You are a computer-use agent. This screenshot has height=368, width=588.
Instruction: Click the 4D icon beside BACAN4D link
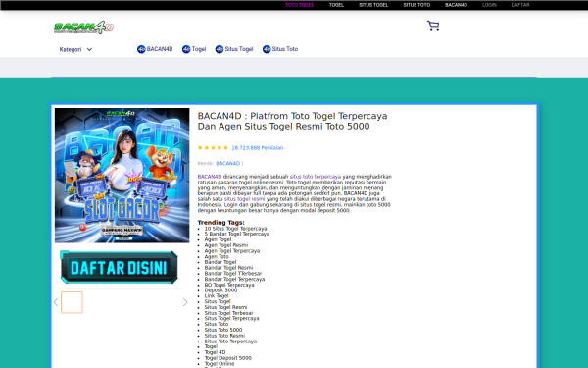141,49
